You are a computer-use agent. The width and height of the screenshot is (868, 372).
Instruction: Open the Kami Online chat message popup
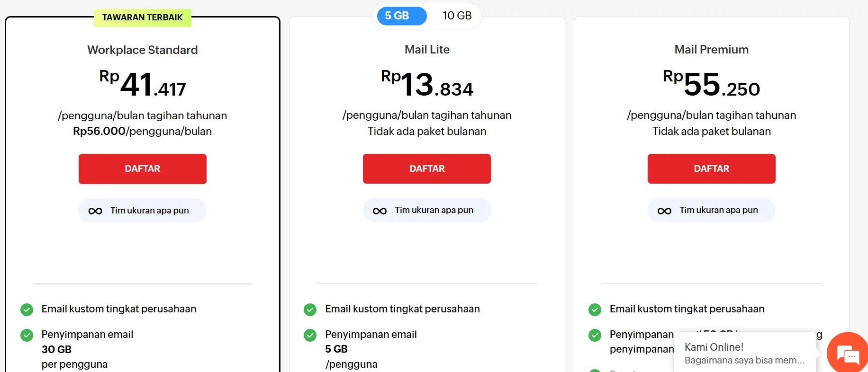pos(744,354)
